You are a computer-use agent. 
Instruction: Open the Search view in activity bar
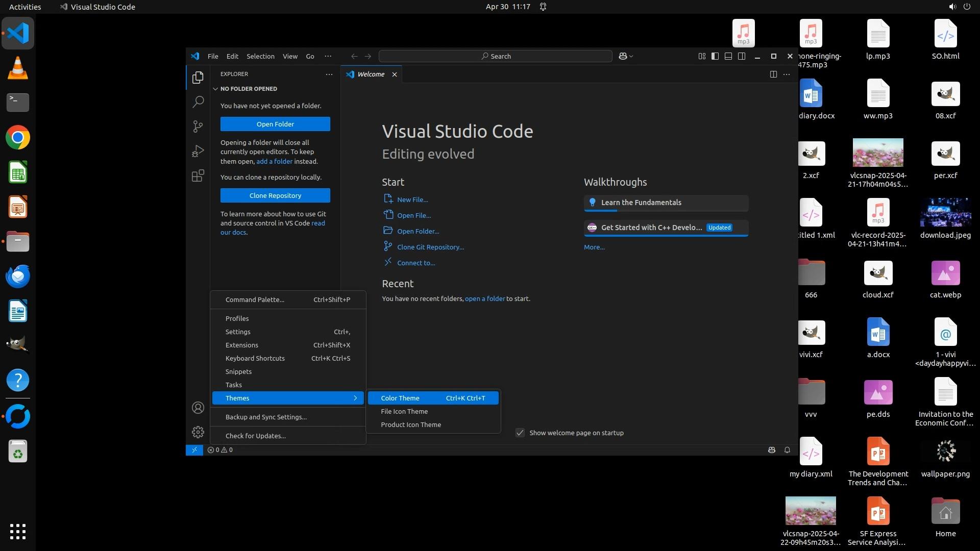(x=198, y=102)
